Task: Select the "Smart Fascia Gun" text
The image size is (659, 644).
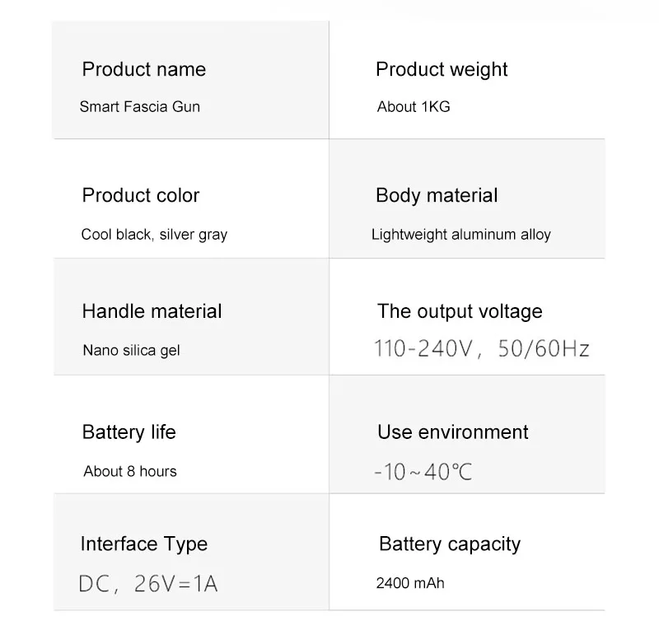Action: tap(139, 106)
